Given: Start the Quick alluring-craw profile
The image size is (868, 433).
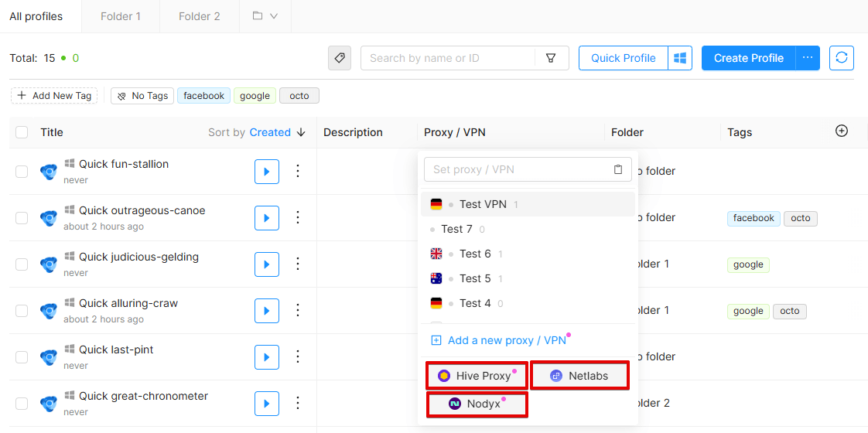Looking at the screenshot, I should [267, 311].
